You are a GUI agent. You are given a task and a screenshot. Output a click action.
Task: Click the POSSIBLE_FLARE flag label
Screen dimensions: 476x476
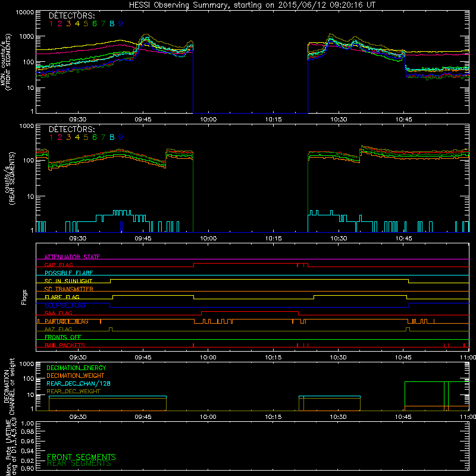click(x=68, y=273)
